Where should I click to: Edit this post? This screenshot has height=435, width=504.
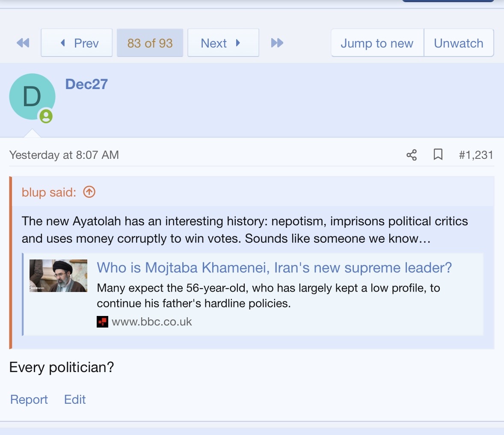[75, 399]
